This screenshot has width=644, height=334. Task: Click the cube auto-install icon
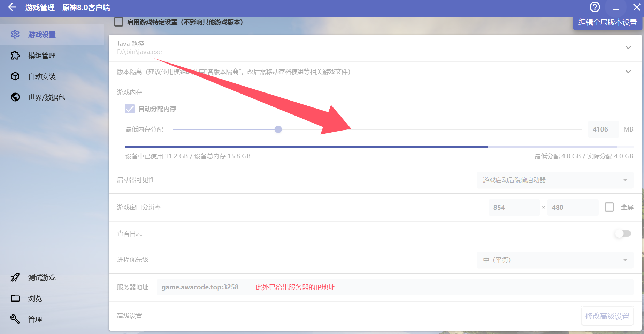point(15,76)
